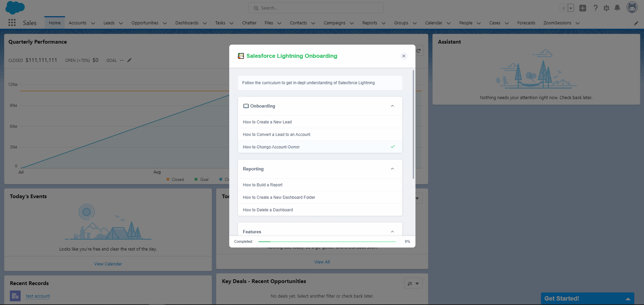The height and width of the screenshot is (305, 644).
Task: Expand the Get Started! panel arrow
Action: pyautogui.click(x=628, y=299)
